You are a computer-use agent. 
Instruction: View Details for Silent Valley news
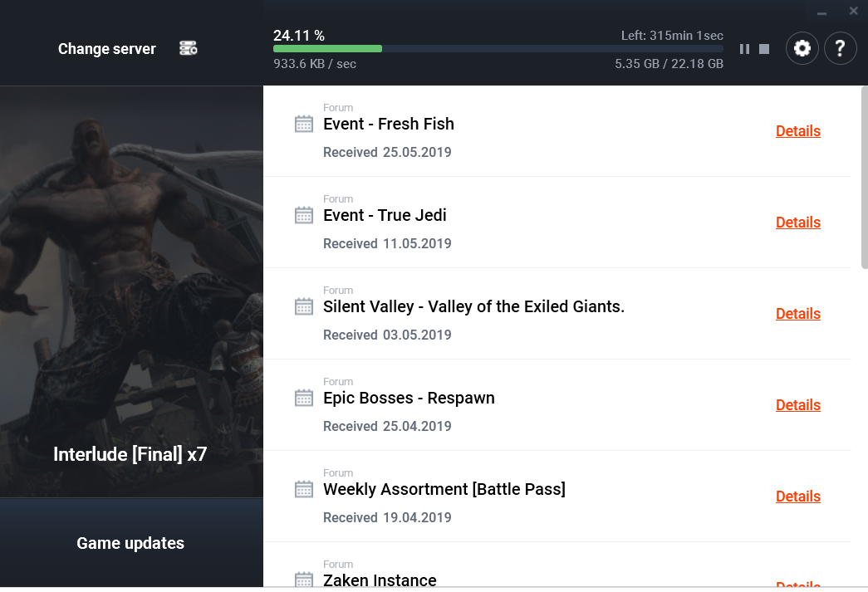click(x=797, y=314)
